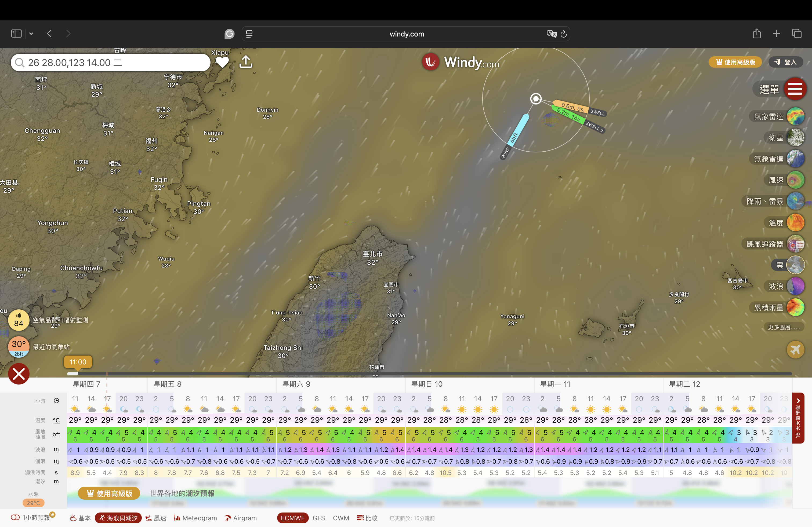812x527 pixels.
Task: Click the airplane icon button
Action: pos(795,350)
